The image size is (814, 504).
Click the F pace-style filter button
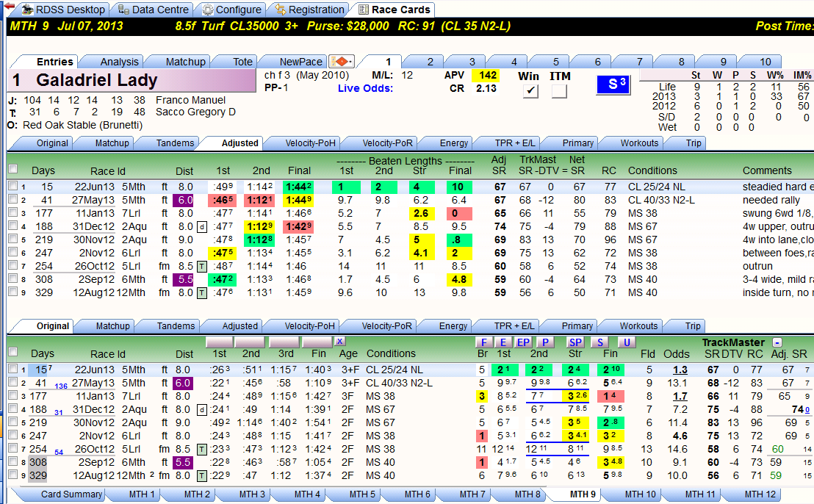[x=484, y=342]
